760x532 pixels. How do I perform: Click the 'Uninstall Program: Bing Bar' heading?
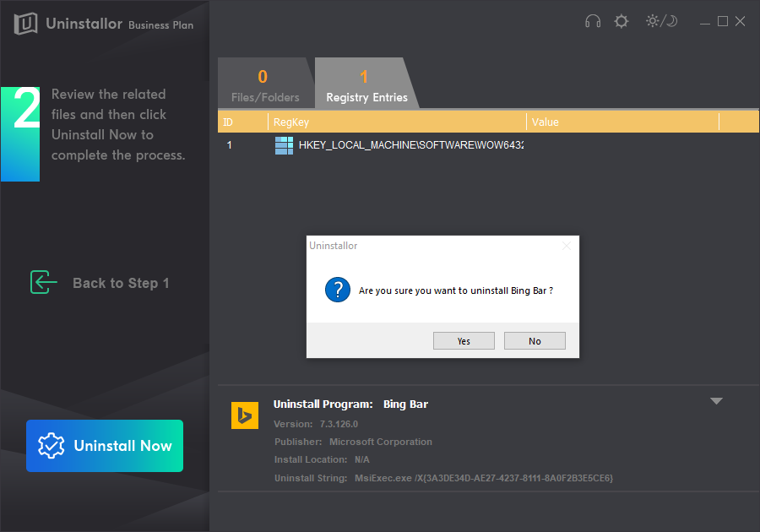coord(350,404)
